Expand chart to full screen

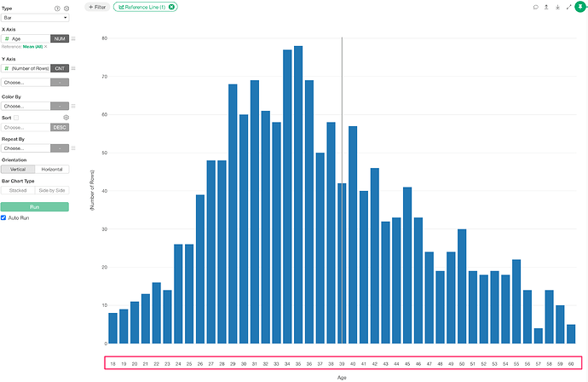click(568, 7)
